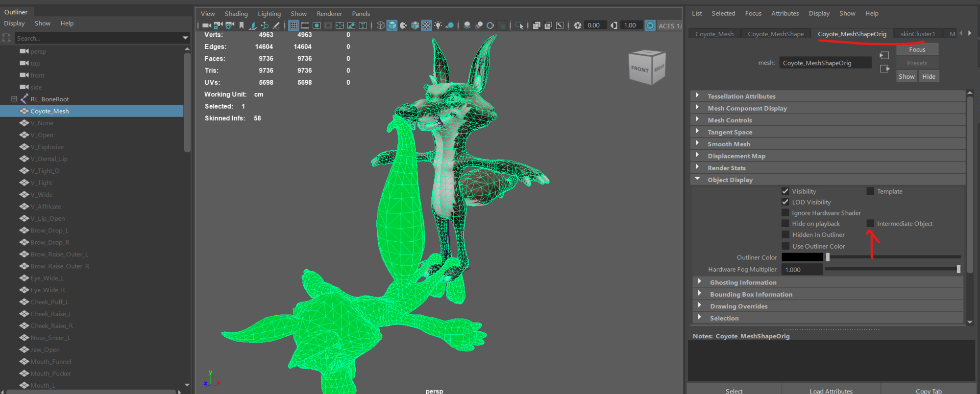Toggle the viewport Grid icon
This screenshot has height=394, width=980.
click(x=294, y=25)
